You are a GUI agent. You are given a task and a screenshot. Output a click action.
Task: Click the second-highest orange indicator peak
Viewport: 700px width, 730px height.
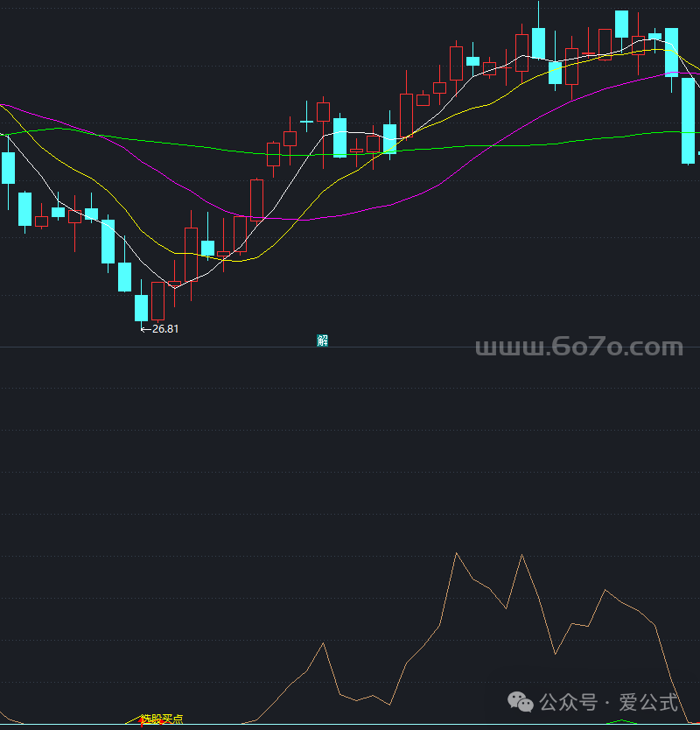(522, 555)
